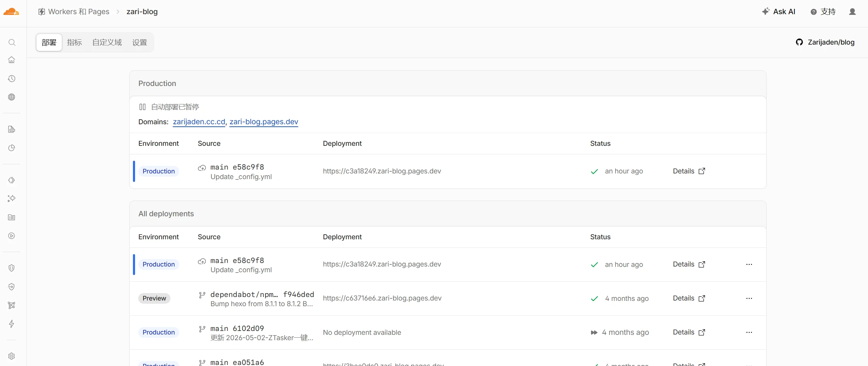The image size is (868, 366).
Task: Open the shield security icon
Action: (x=12, y=268)
